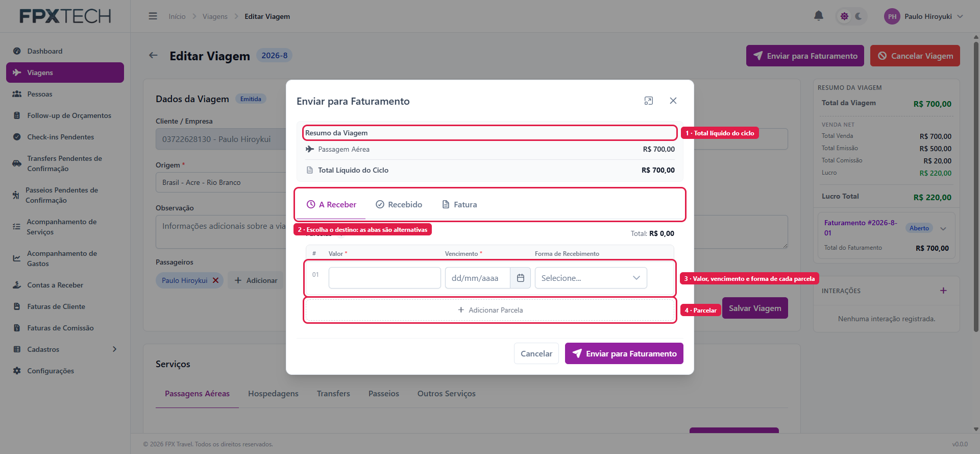Screen dimensions: 980x454
Task: Click the page vertical scrollbar
Action: pos(976,186)
